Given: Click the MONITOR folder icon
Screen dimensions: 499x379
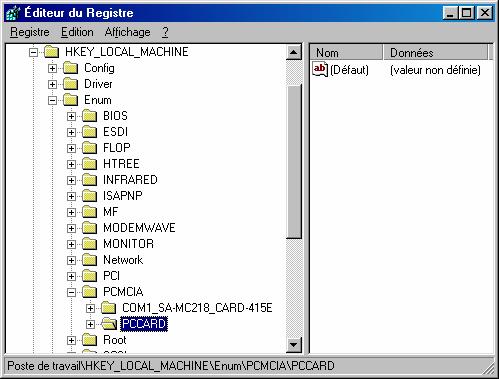Looking at the screenshot, I should [x=90, y=244].
